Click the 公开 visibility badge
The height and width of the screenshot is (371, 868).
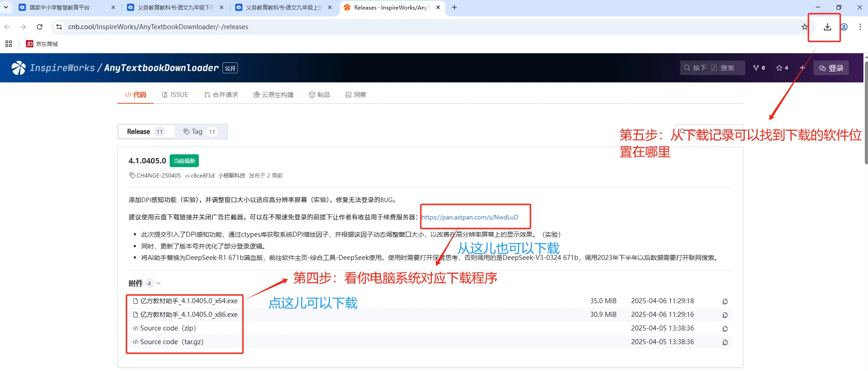point(230,68)
